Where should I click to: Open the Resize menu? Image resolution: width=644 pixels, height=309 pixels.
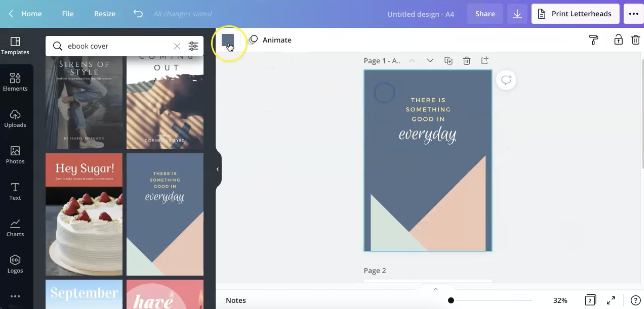point(104,14)
